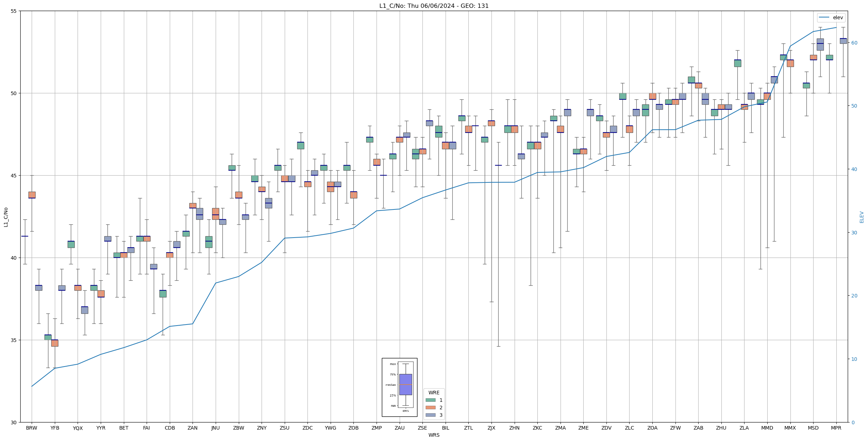Click the ZFW station label
The width and height of the screenshot is (868, 441).
pyautogui.click(x=675, y=428)
